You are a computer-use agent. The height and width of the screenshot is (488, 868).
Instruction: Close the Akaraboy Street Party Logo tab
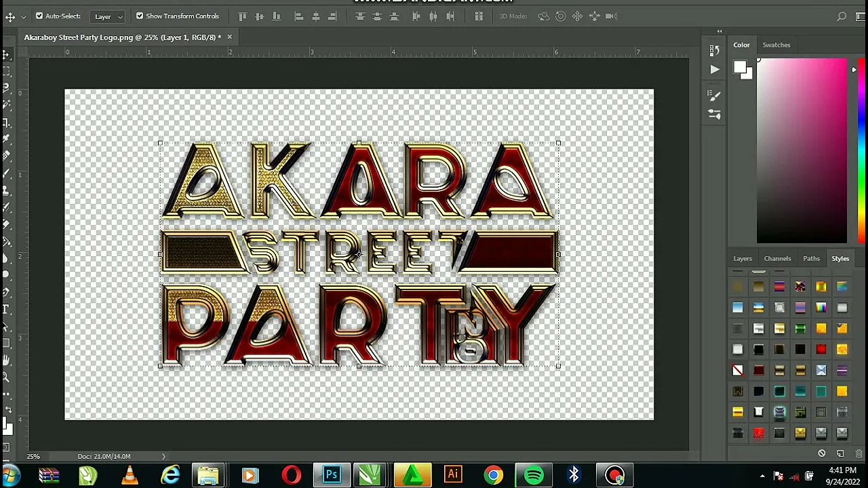point(229,37)
